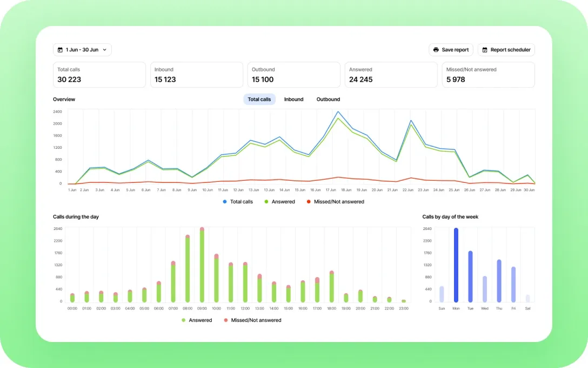Click the 30 Jun x-axis label
The width and height of the screenshot is (588, 368).
coord(529,190)
